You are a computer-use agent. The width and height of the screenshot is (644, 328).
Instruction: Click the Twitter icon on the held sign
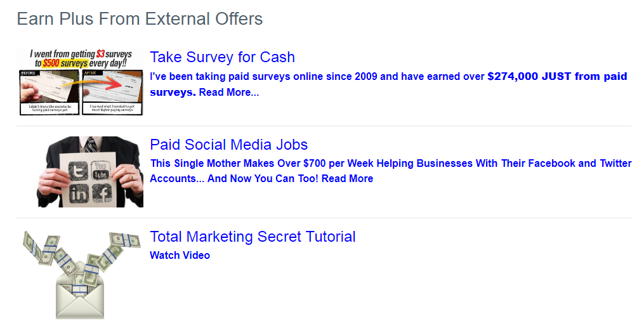[x=77, y=170]
